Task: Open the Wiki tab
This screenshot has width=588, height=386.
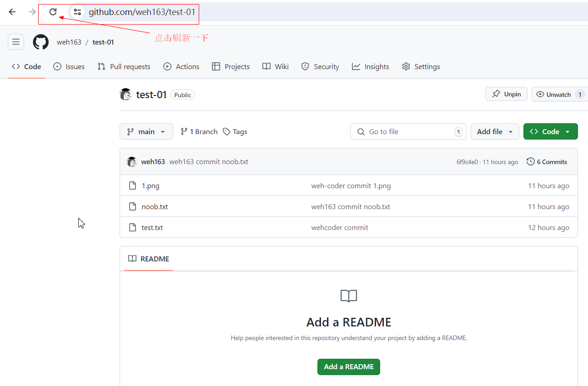Action: (x=276, y=66)
